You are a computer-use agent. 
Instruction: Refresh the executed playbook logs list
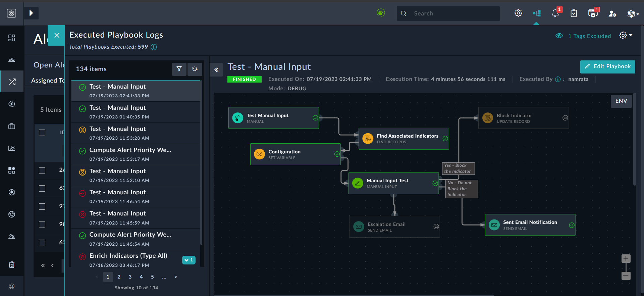point(195,69)
